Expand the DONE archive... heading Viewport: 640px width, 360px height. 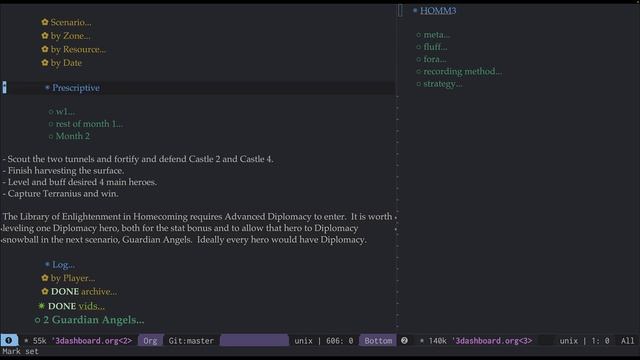coord(84,291)
